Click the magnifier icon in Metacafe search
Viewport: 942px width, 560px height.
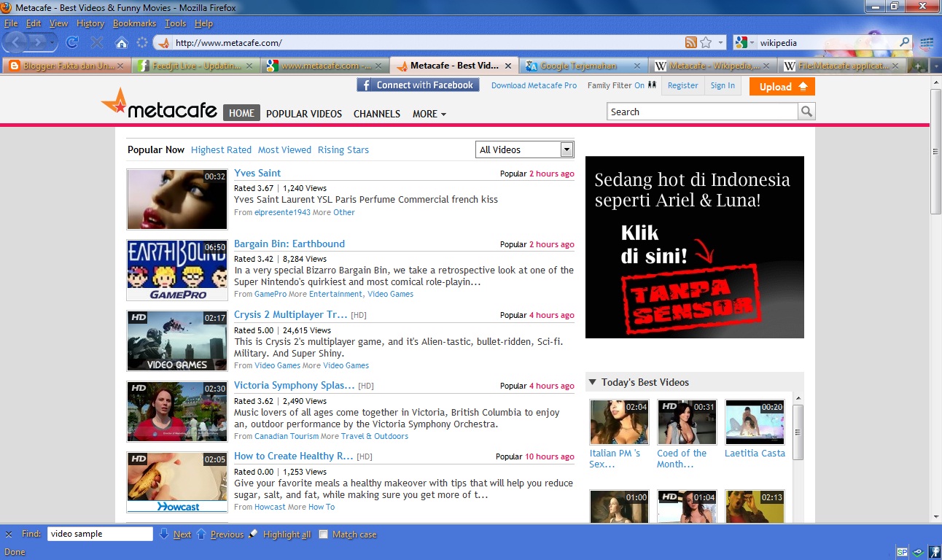coord(806,112)
